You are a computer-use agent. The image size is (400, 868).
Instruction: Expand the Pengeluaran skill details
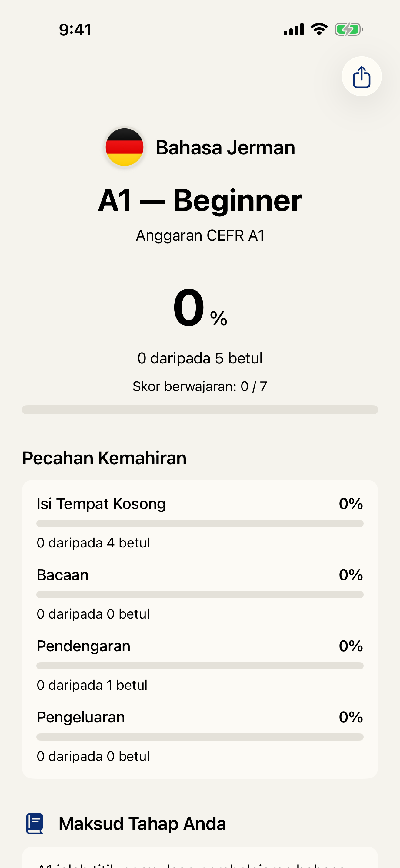(x=200, y=717)
